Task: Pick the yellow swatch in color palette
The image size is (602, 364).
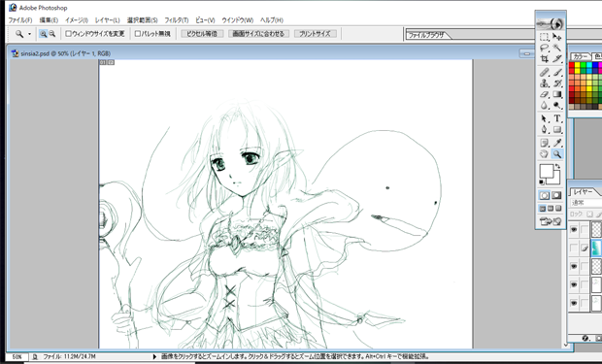Action: click(577, 65)
